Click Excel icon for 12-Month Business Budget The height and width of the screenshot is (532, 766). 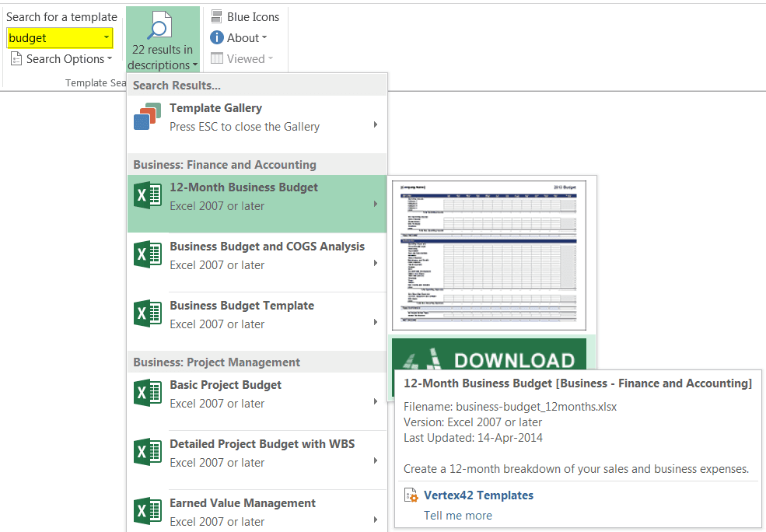tap(148, 195)
